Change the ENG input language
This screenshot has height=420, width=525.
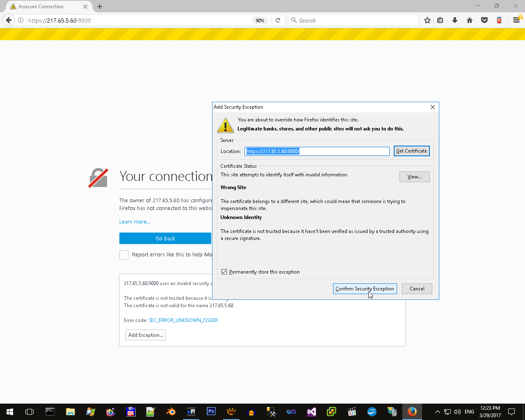click(x=470, y=412)
